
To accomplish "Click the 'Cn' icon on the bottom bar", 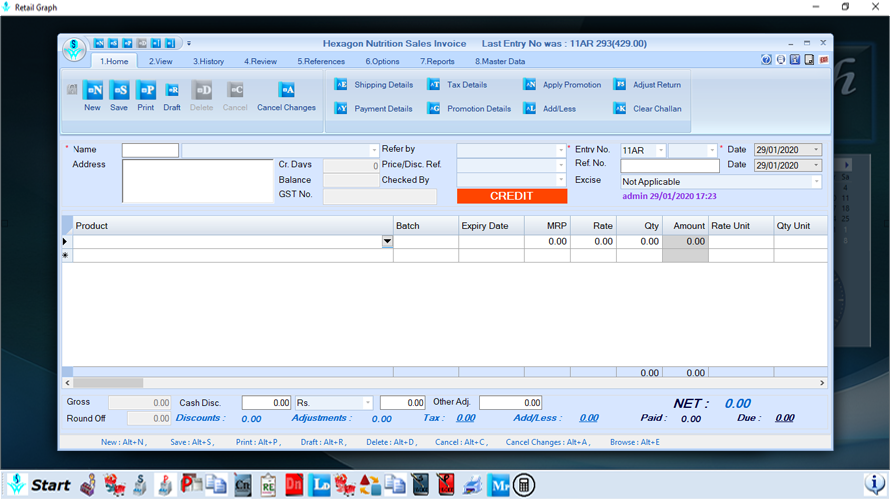I will click(x=242, y=485).
